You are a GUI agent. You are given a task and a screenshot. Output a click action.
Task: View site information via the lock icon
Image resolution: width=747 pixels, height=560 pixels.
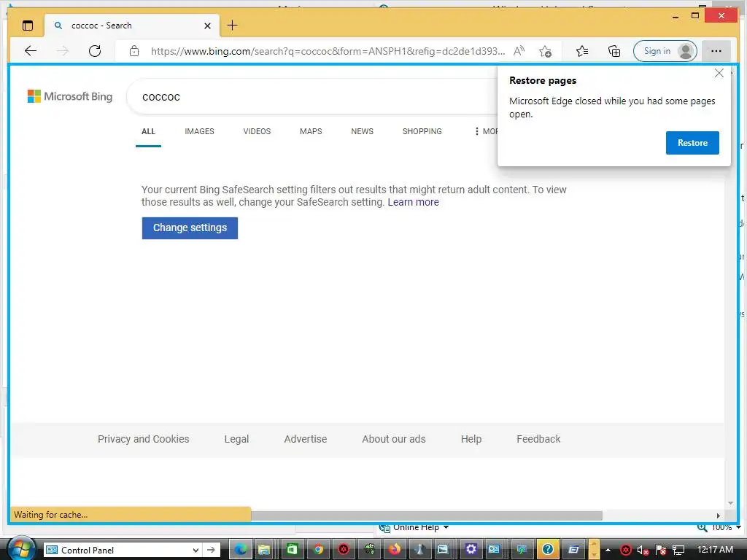tap(134, 51)
